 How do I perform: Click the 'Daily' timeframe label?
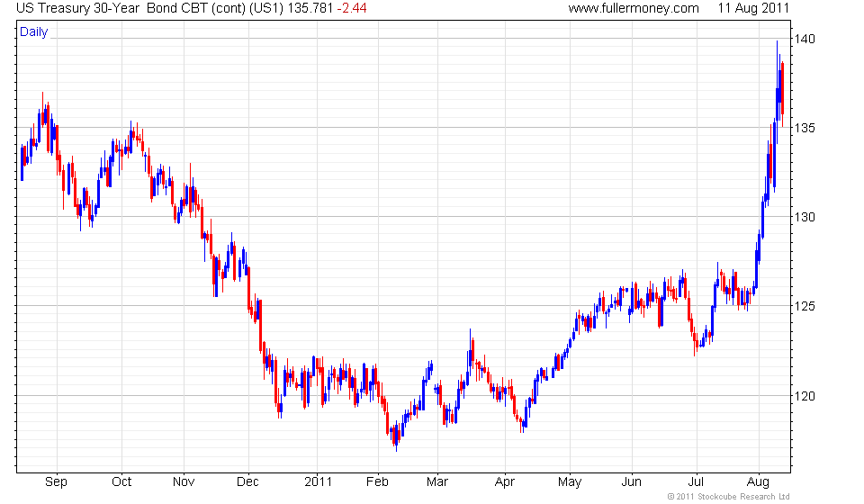click(x=33, y=31)
